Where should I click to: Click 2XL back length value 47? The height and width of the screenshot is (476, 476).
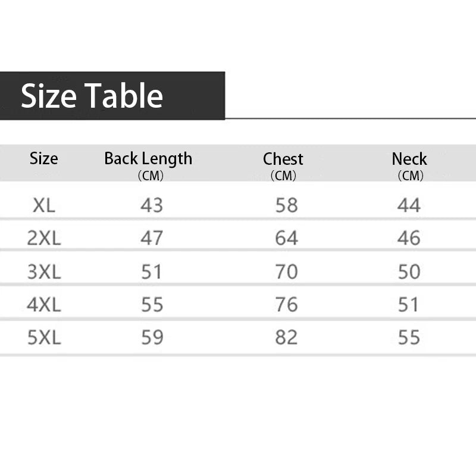click(152, 239)
